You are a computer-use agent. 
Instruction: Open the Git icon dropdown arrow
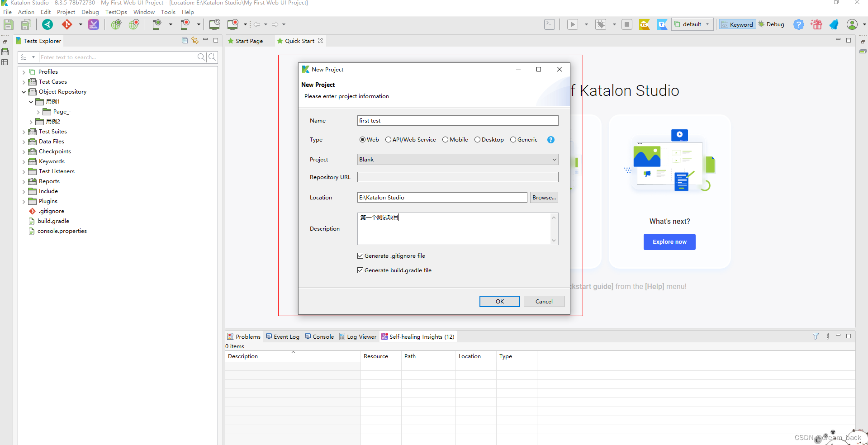[x=81, y=24]
